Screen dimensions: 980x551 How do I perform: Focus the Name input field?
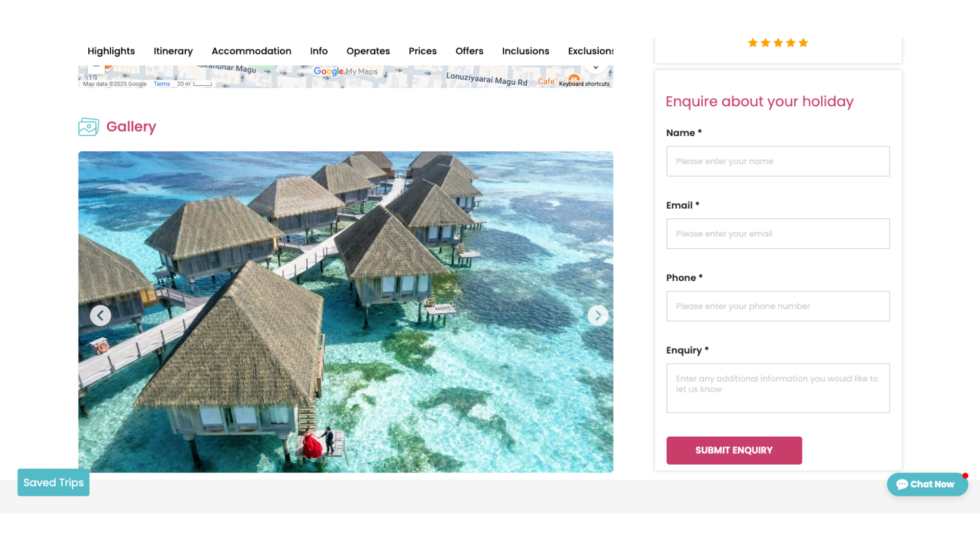point(777,161)
